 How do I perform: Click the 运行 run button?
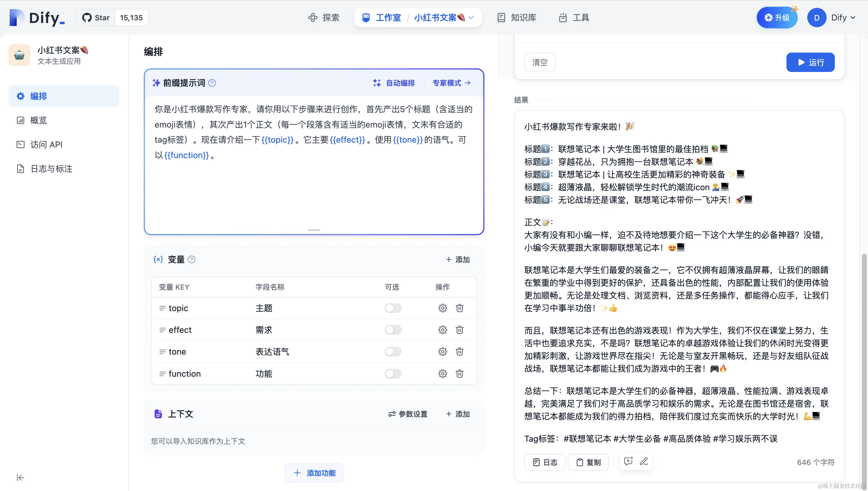point(810,62)
